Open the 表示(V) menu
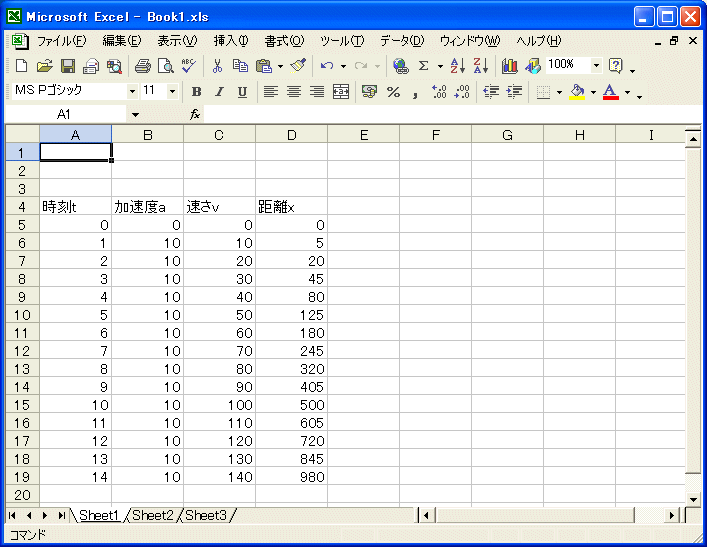 (177, 41)
